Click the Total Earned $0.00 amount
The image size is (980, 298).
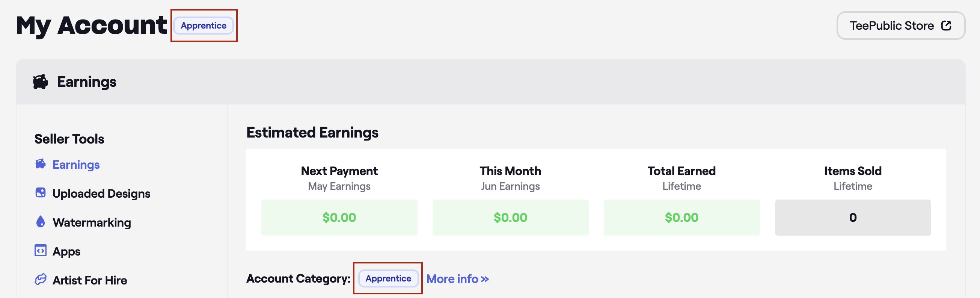pyautogui.click(x=681, y=217)
